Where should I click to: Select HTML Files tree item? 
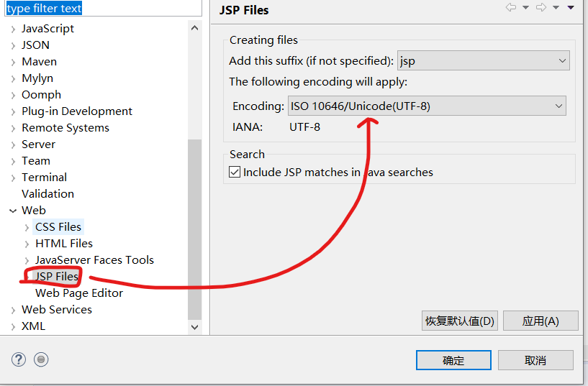point(64,244)
